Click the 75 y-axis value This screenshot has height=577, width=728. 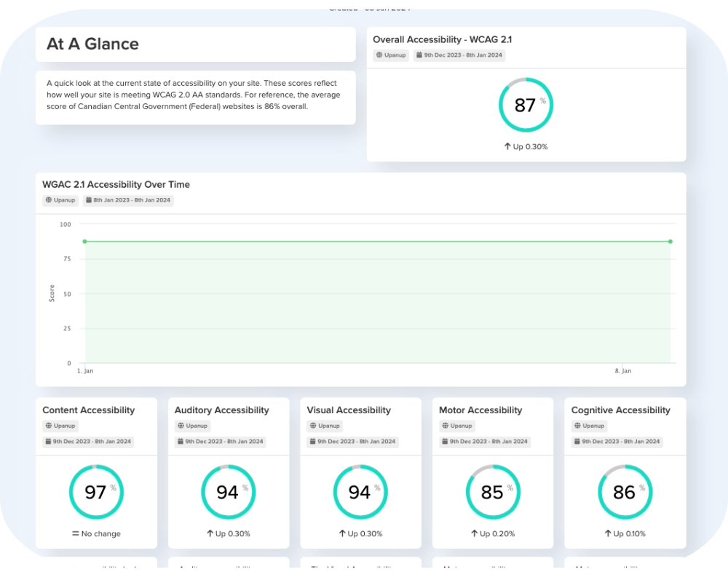coord(67,258)
